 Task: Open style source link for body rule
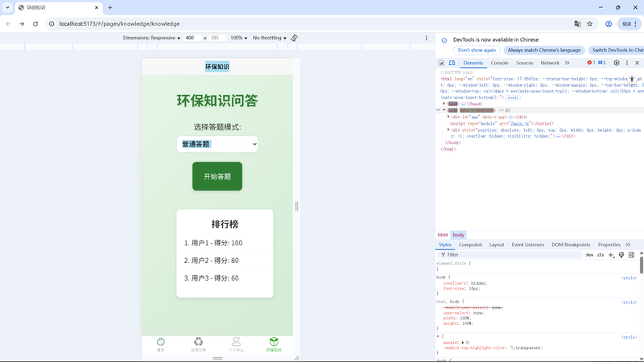click(x=629, y=278)
